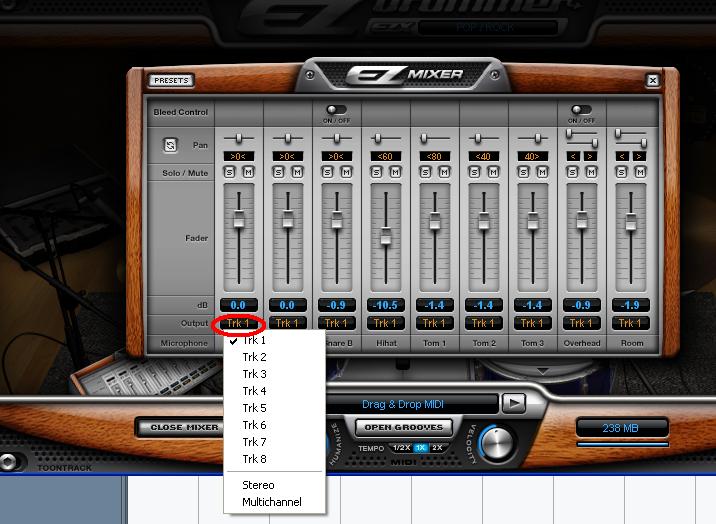Open Room output Trk 1 dropdown
Viewport: 716px width, 524px height.
coord(631,323)
